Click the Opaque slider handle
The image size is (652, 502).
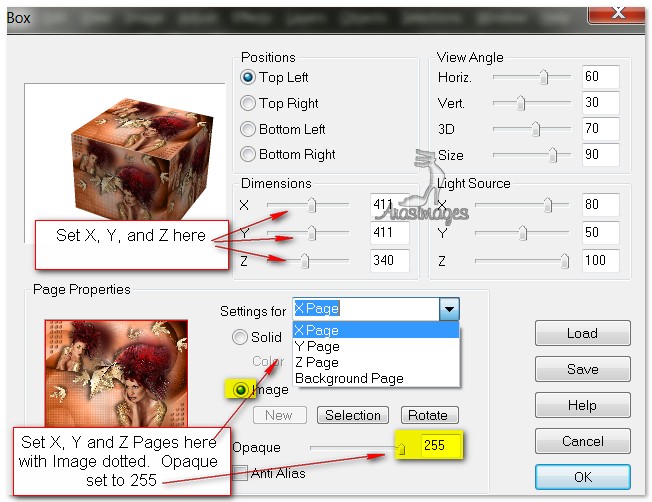click(401, 448)
